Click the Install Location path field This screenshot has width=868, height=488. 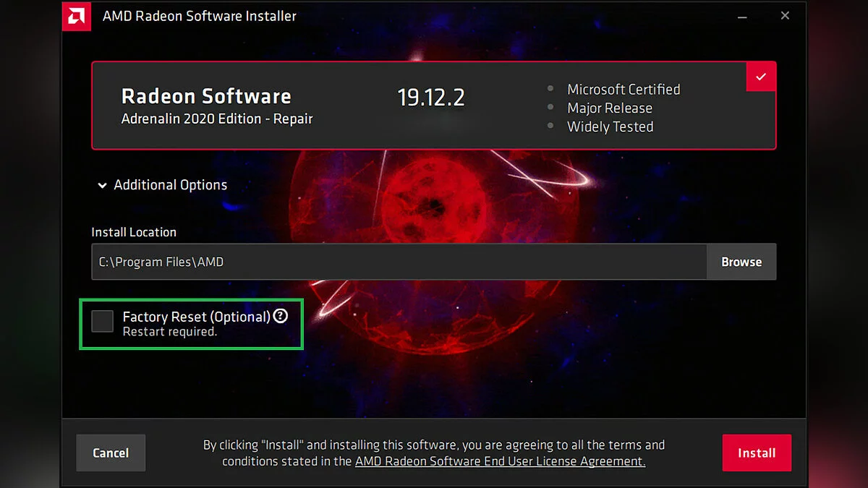(x=399, y=262)
